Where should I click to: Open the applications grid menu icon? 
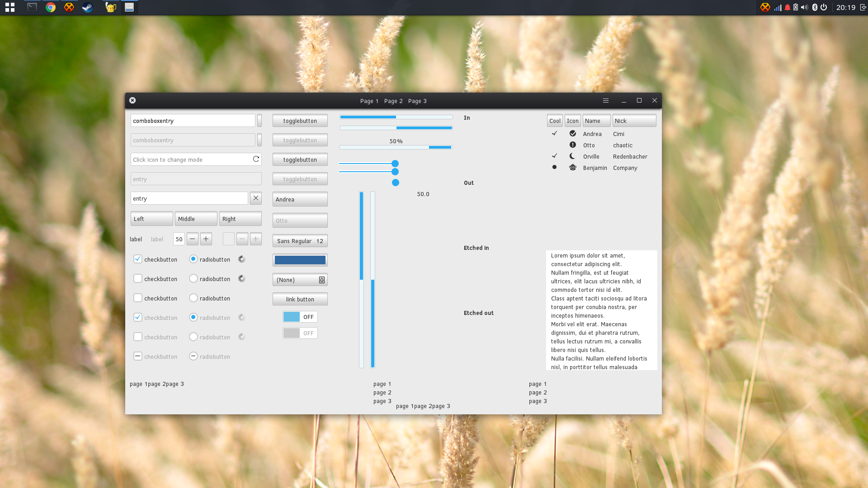click(10, 7)
